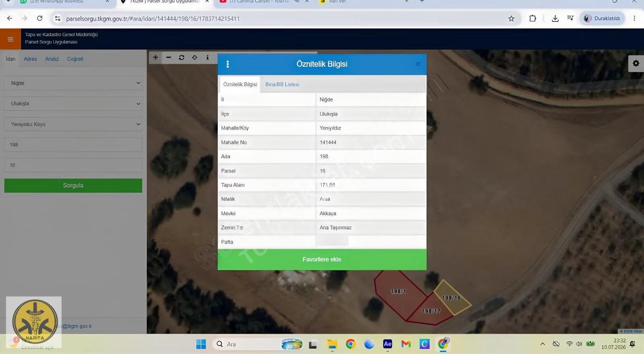Viewport: 644px width, 354px height.
Task: Open the Chrome three-dot menu
Action: tap(634, 19)
